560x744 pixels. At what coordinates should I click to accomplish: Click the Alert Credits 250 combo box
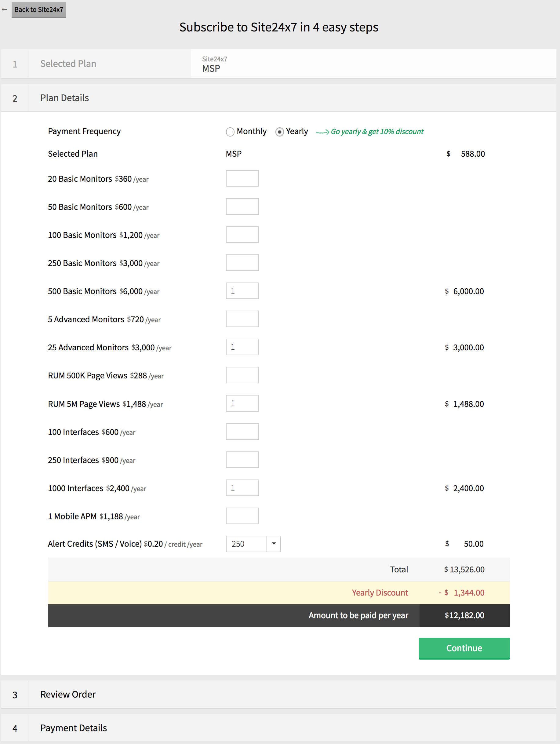point(246,544)
